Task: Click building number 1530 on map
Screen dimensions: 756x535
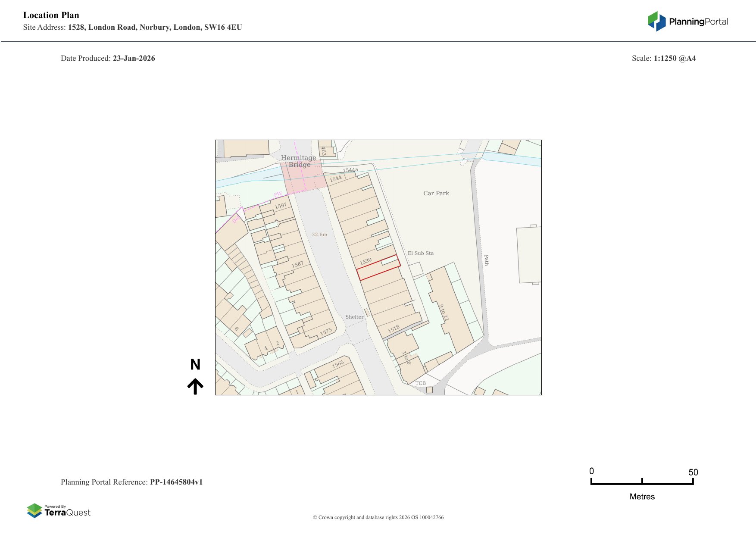Action: [x=366, y=261]
